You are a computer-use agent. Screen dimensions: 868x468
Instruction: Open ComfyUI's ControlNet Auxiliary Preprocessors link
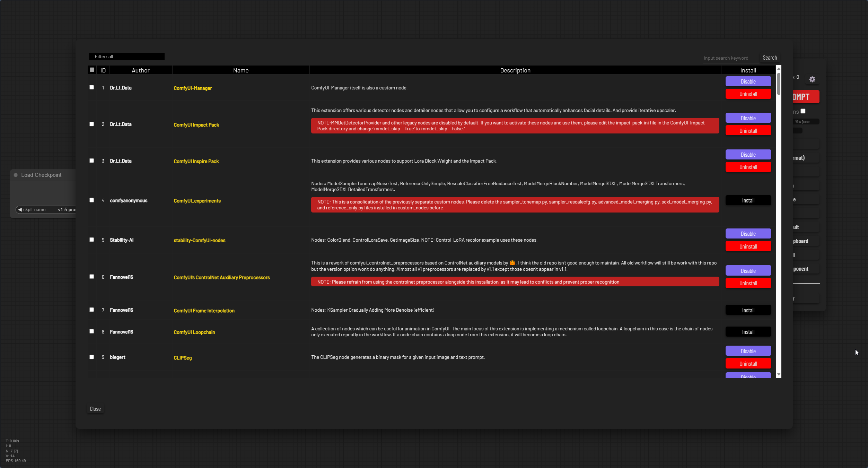pyautogui.click(x=221, y=277)
